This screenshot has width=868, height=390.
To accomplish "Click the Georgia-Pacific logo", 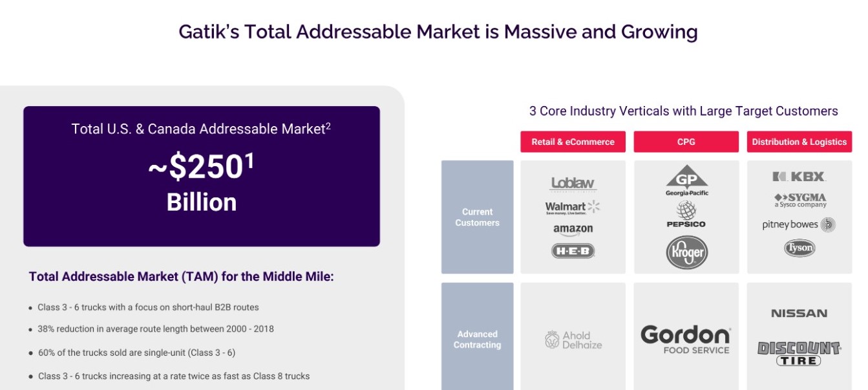I will tap(686, 180).
